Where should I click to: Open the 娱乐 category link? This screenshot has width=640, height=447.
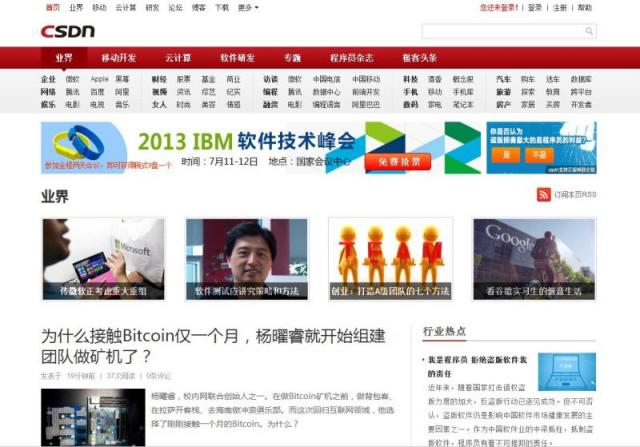tap(48, 105)
